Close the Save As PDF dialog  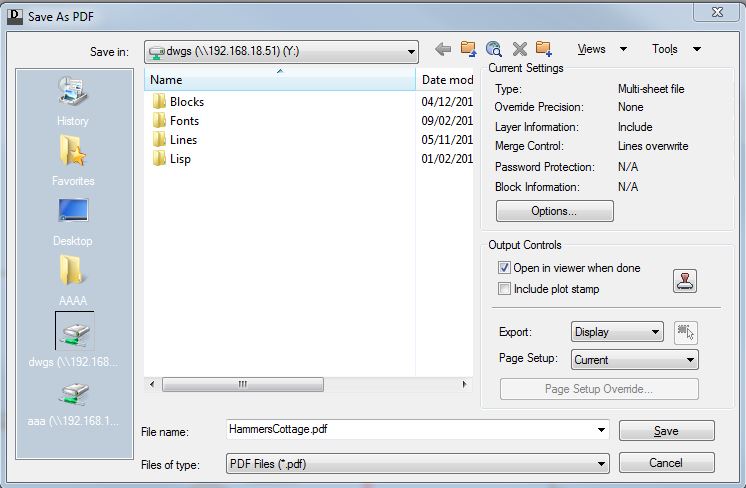pyautogui.click(x=717, y=12)
